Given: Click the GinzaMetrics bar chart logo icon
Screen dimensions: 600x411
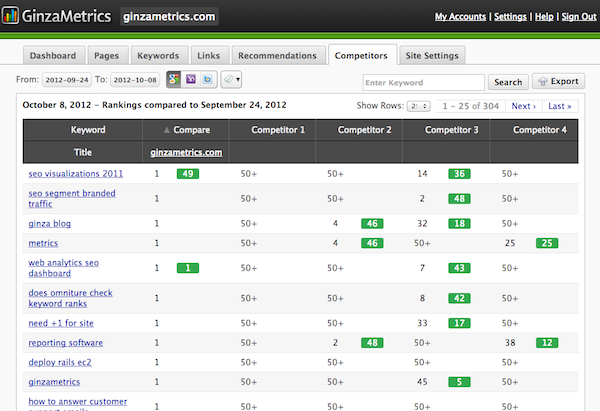Looking at the screenshot, I should tap(10, 15).
